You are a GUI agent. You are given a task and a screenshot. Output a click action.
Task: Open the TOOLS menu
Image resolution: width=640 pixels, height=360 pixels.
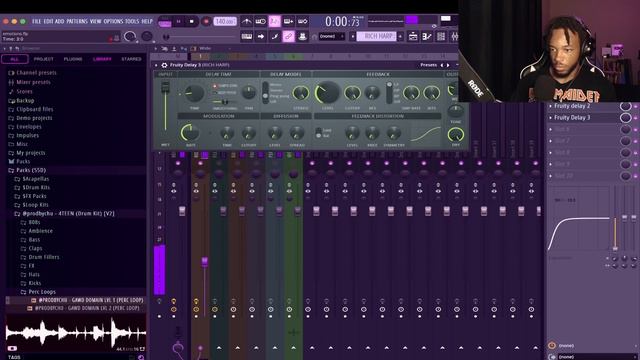tap(132, 21)
